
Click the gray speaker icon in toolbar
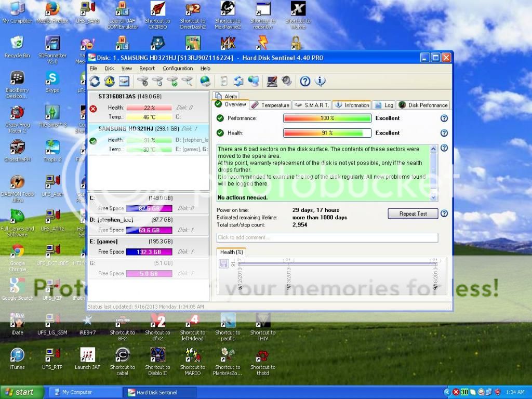click(286, 81)
